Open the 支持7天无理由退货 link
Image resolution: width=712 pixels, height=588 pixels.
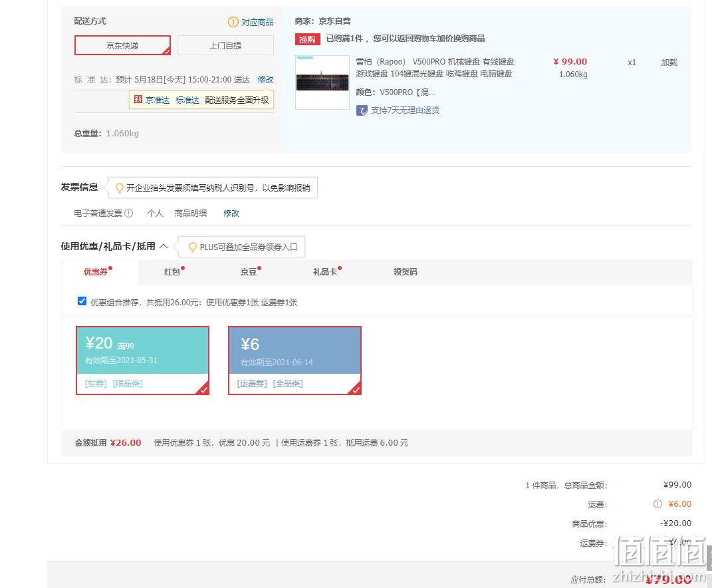click(405, 110)
